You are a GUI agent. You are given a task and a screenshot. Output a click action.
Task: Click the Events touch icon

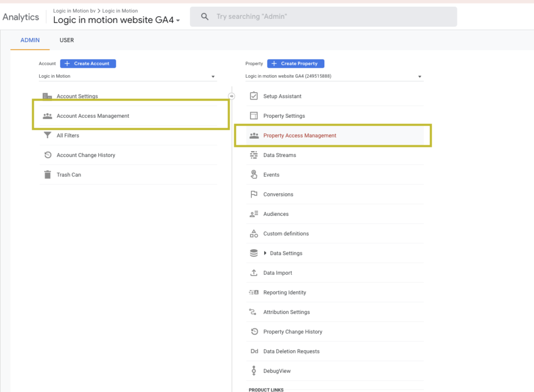click(254, 175)
